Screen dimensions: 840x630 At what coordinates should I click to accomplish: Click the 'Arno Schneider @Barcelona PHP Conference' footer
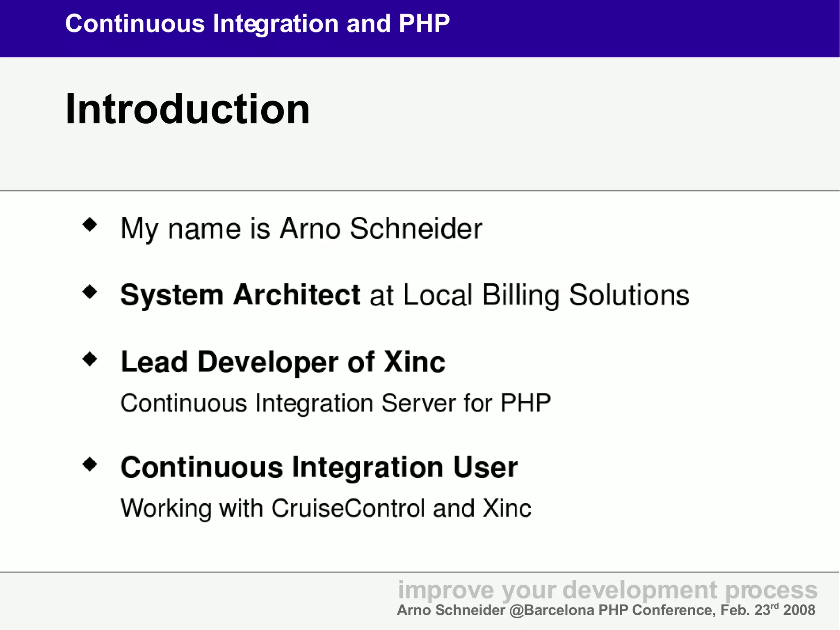point(557,610)
